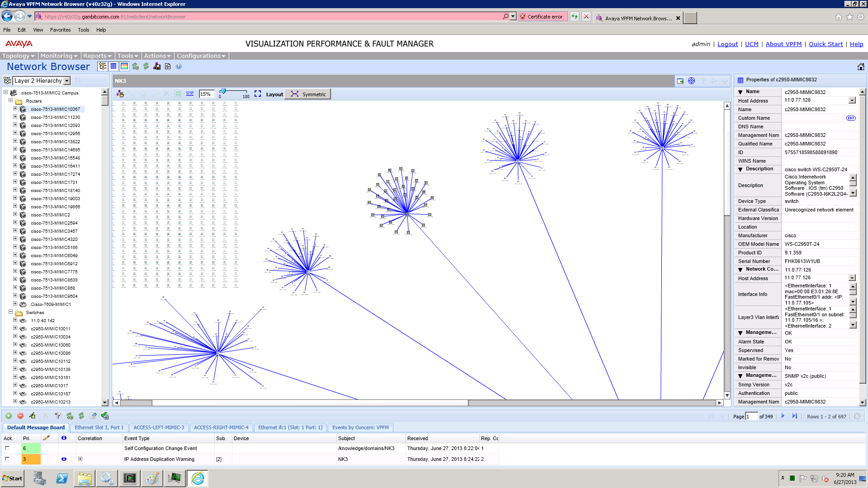Click the save floppy disk icon
Image resolution: width=868 pixels, height=488 pixels.
pos(157,66)
